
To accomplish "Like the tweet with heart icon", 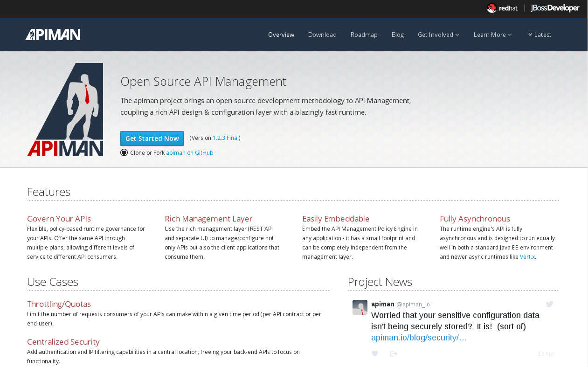I will click(x=375, y=353).
